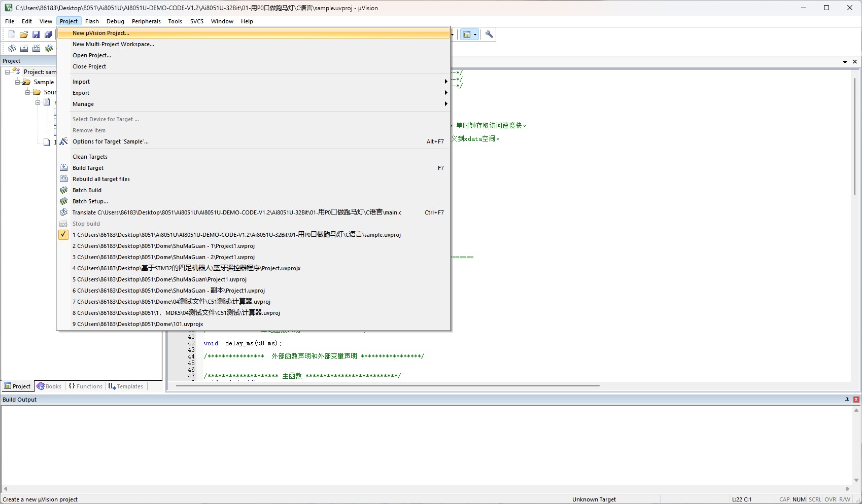This screenshot has height=504, width=862.
Task: Click the Batch Build toolbar icon
Action: (x=49, y=48)
